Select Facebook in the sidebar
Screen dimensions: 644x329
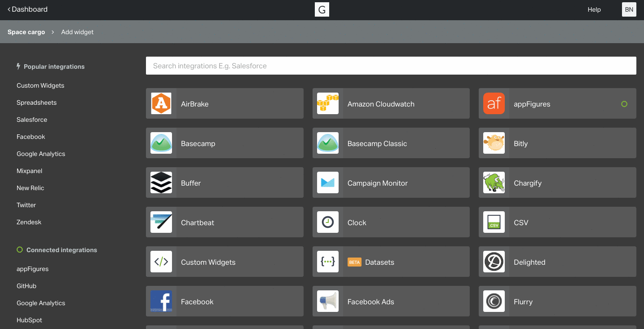click(x=31, y=137)
